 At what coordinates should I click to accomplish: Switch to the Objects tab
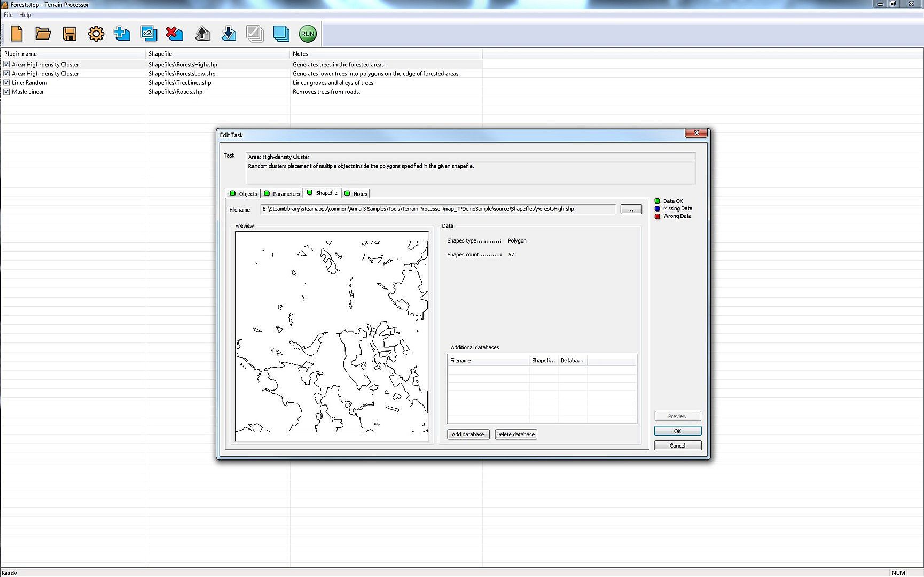(243, 193)
